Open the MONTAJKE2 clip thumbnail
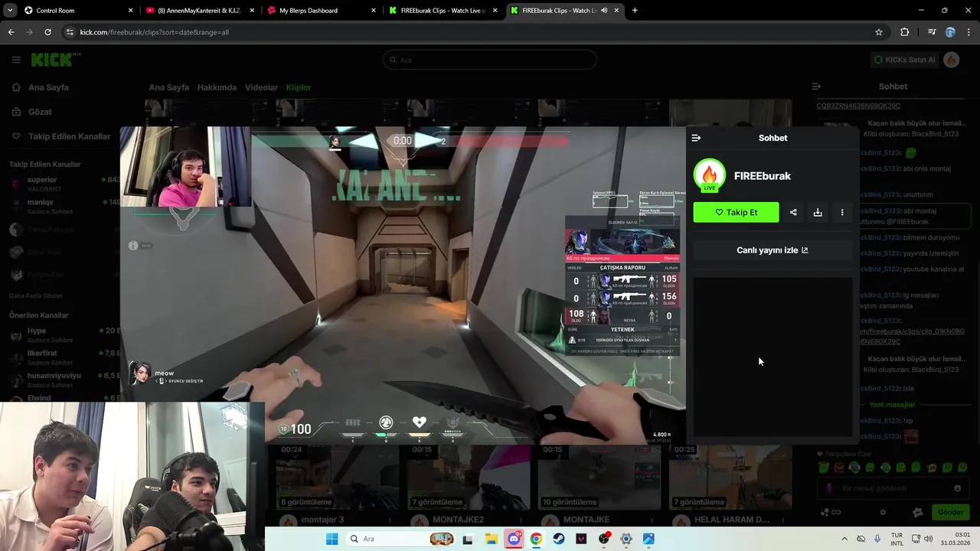The image size is (980, 551). pos(467,478)
